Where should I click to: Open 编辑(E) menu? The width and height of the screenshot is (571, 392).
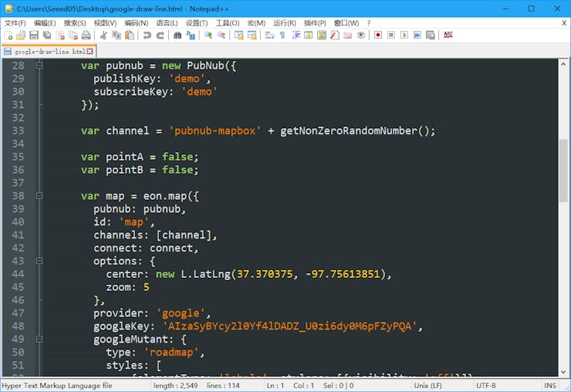[45, 23]
